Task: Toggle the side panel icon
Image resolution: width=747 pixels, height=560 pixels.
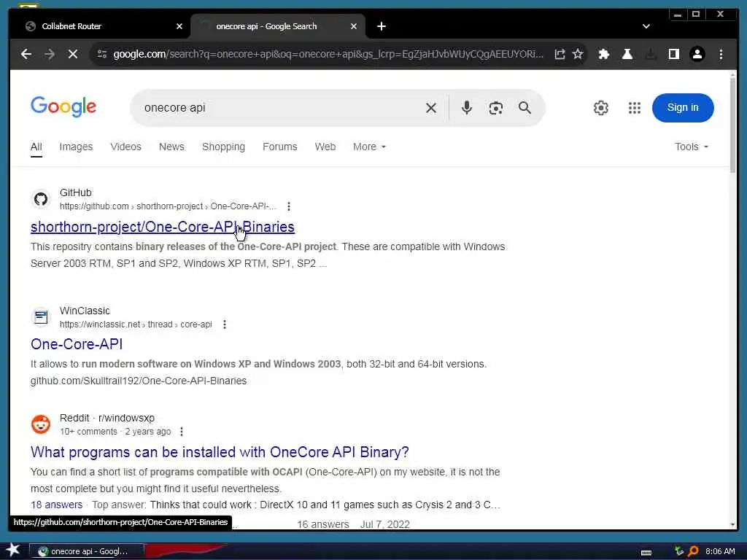Action: pyautogui.click(x=673, y=54)
